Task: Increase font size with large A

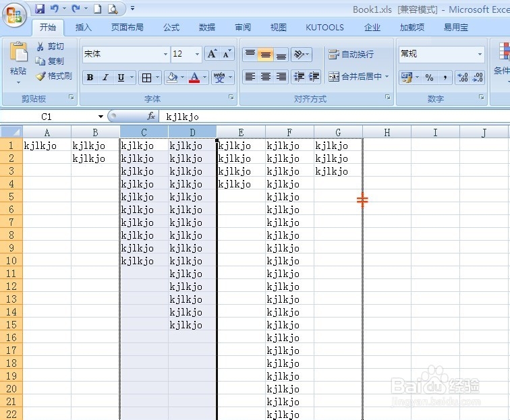Action: tap(212, 54)
